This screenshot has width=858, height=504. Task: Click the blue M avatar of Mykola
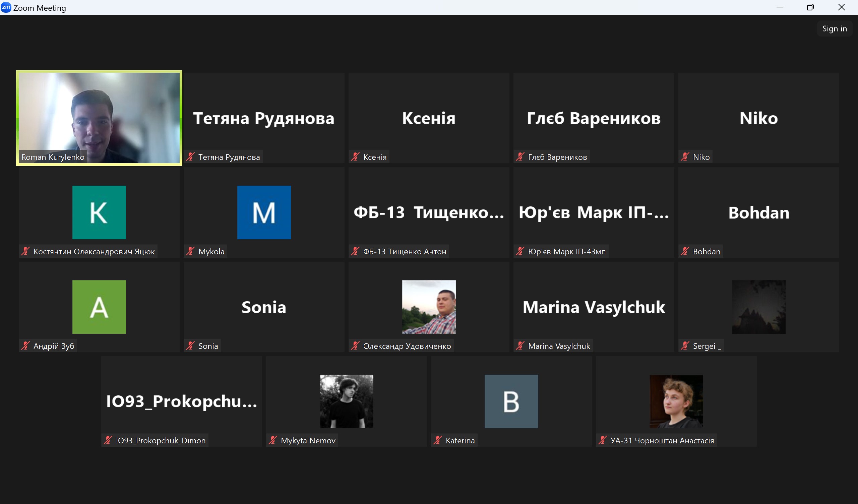tap(264, 212)
